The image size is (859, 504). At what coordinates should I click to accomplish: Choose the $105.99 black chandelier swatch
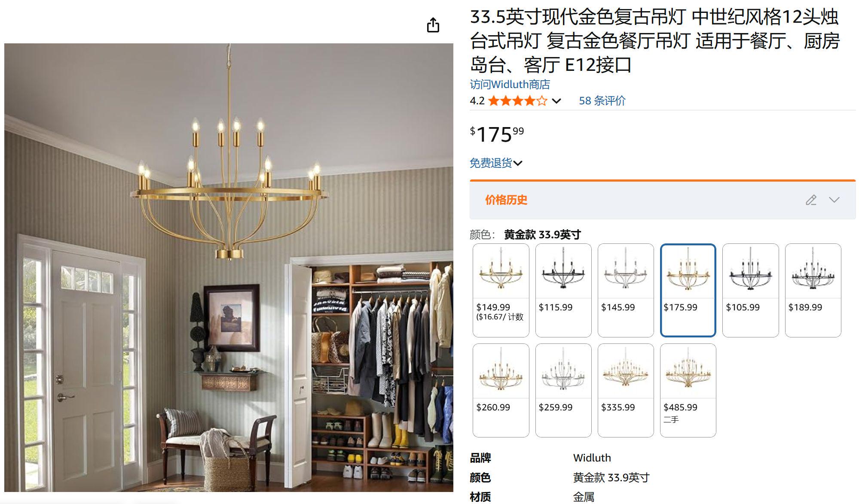coord(750,290)
